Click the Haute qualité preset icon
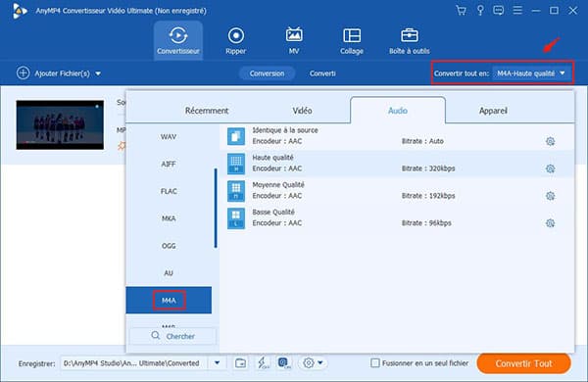The height and width of the screenshot is (382, 588). (236, 164)
